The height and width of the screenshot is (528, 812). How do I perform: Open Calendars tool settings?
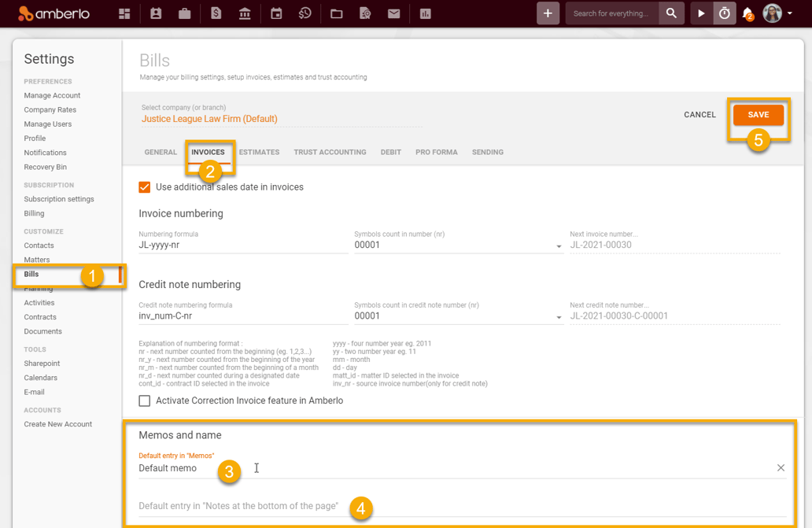pyautogui.click(x=40, y=378)
